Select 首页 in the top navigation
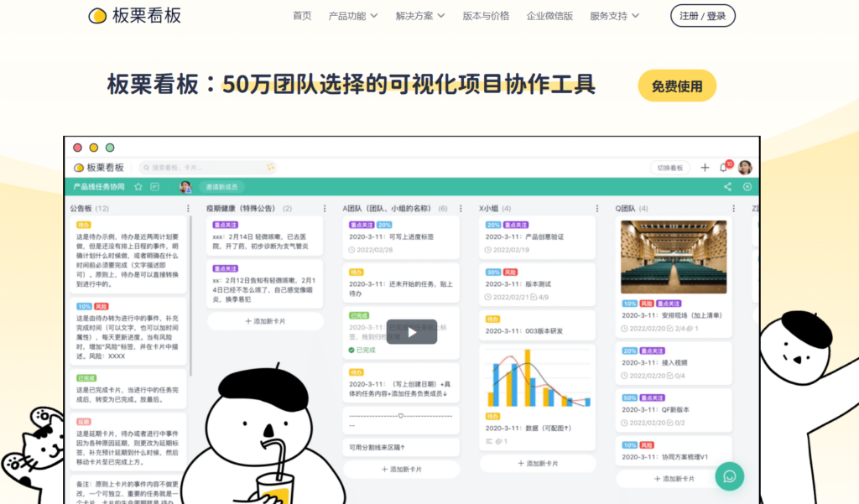The height and width of the screenshot is (504, 859). point(302,15)
